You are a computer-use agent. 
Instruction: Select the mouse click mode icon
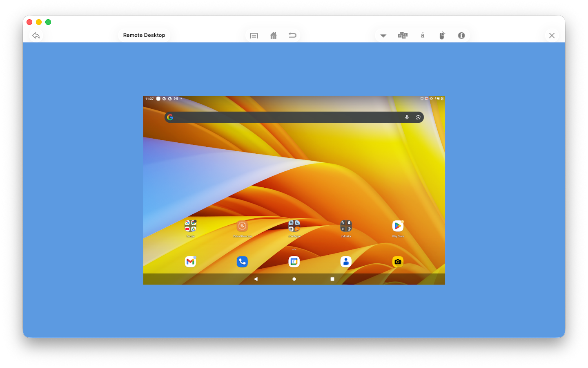[442, 36]
